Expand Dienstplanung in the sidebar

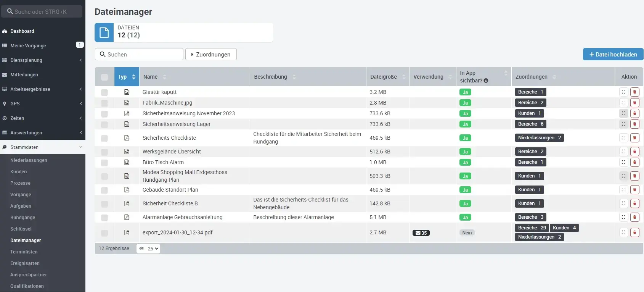(43, 60)
